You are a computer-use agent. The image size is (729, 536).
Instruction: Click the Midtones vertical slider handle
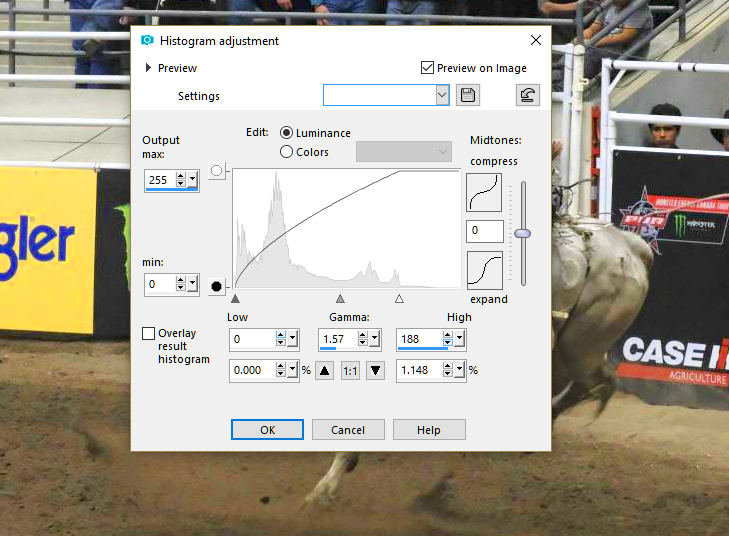pos(522,233)
